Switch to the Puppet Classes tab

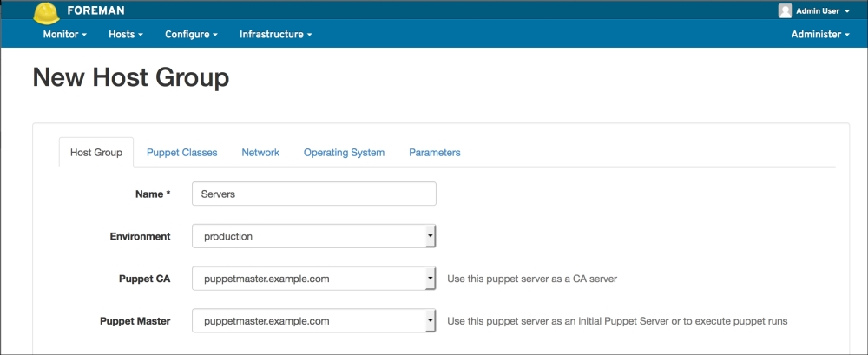tap(181, 153)
